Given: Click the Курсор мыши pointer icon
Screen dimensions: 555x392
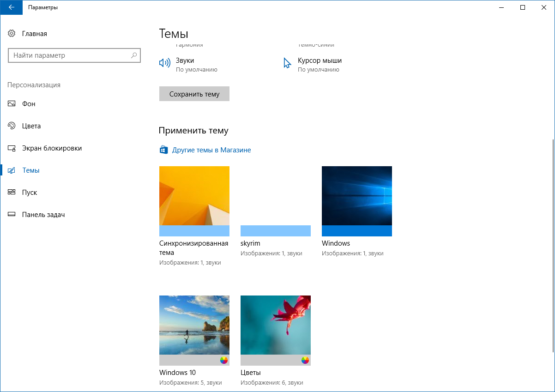Looking at the screenshot, I should [x=287, y=63].
